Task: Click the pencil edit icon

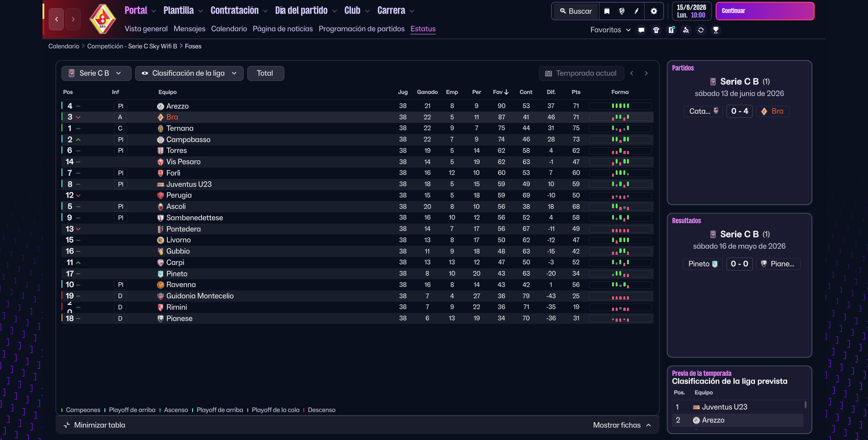Action: [637, 11]
